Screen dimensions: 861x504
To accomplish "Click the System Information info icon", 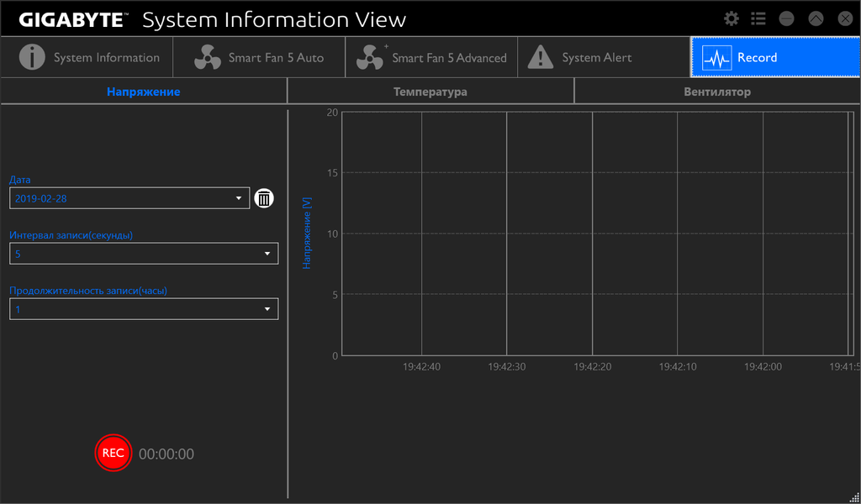I will click(x=33, y=57).
